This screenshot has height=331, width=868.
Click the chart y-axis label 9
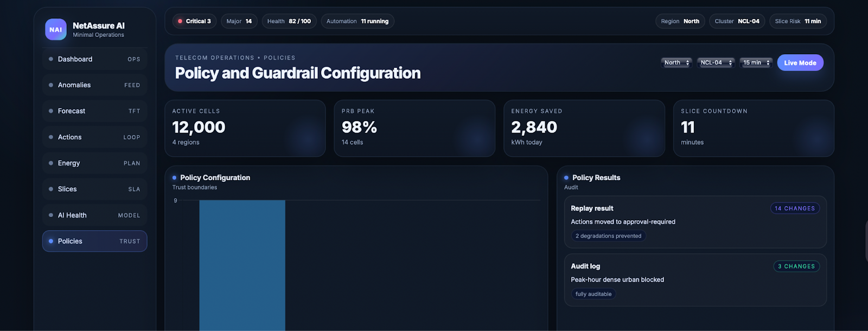175,201
